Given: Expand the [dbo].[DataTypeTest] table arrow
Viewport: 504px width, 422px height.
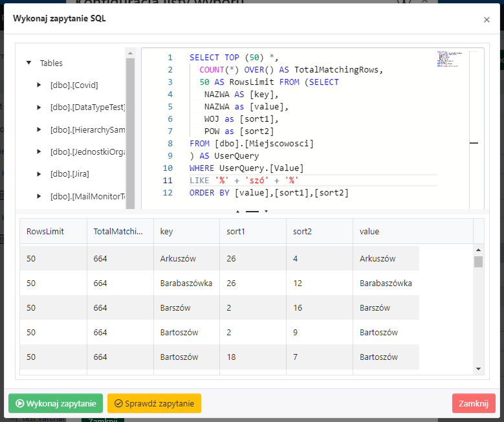Looking at the screenshot, I should [x=39, y=107].
